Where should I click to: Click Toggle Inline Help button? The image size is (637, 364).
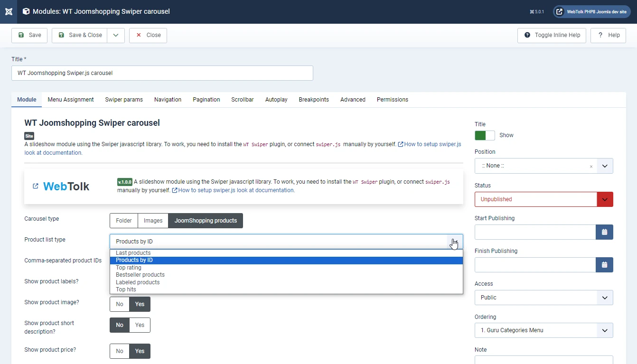pos(552,35)
